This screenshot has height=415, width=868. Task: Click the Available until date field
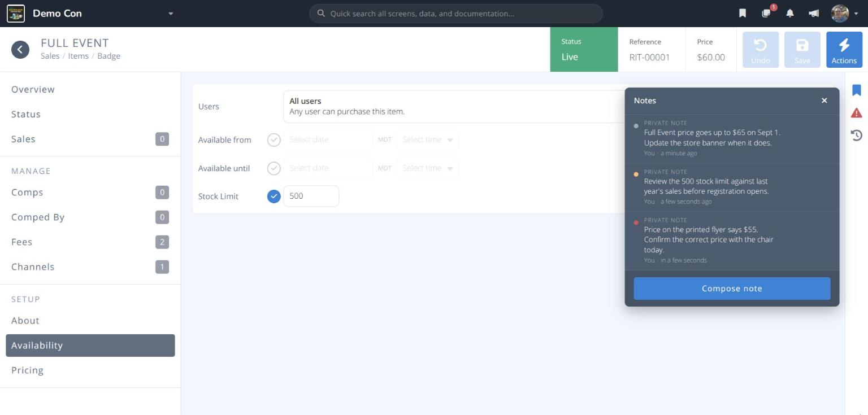328,168
